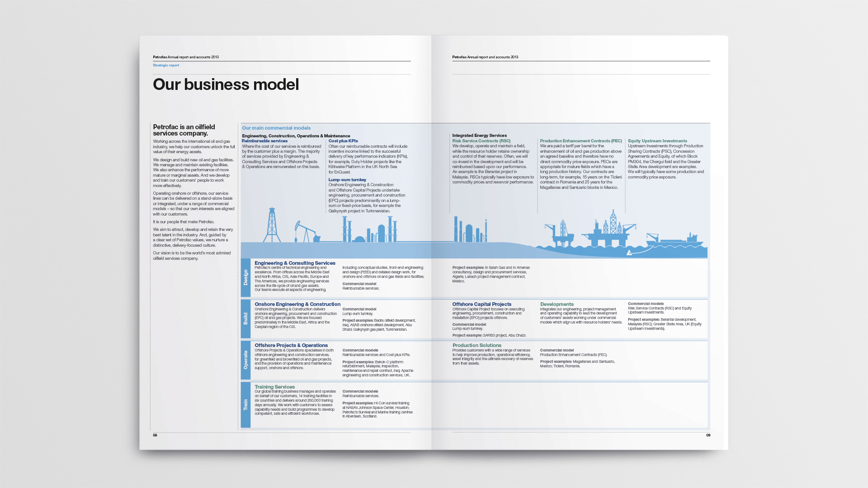Click the "Onshore Engineering & Construction" title
This screenshot has height=488, width=868.
297,304
